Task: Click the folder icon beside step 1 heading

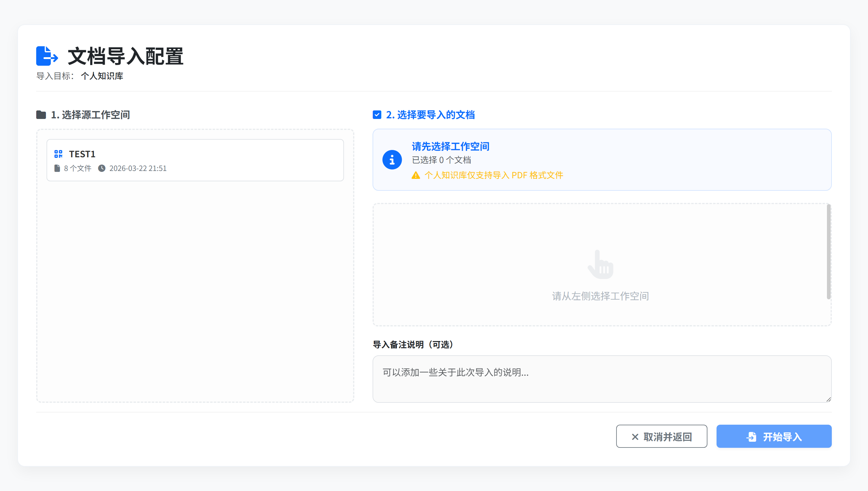Action: (41, 115)
